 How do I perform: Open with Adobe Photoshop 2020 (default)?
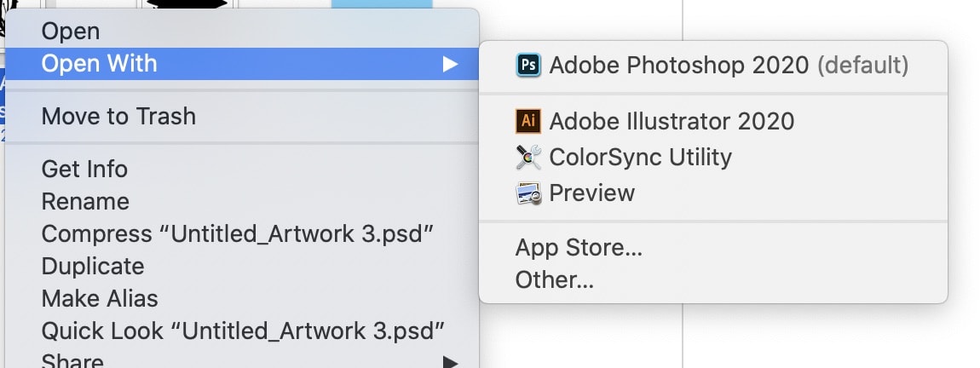(713, 65)
